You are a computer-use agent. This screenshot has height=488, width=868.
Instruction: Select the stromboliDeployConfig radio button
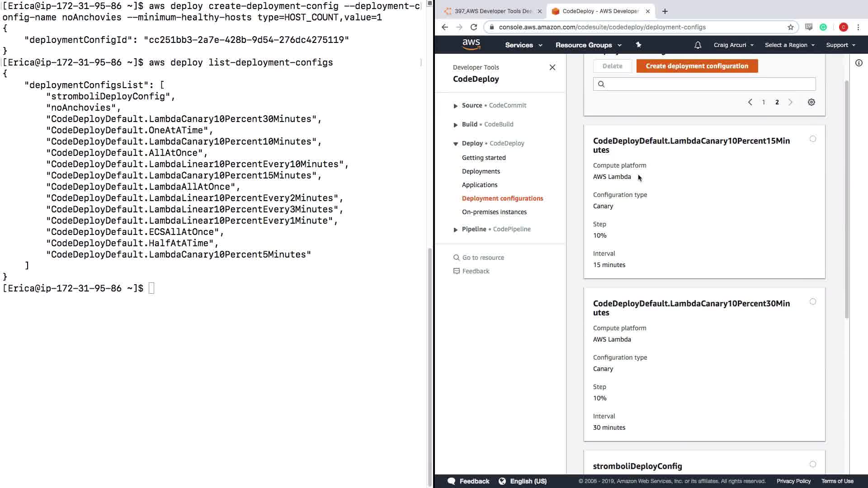(x=812, y=465)
